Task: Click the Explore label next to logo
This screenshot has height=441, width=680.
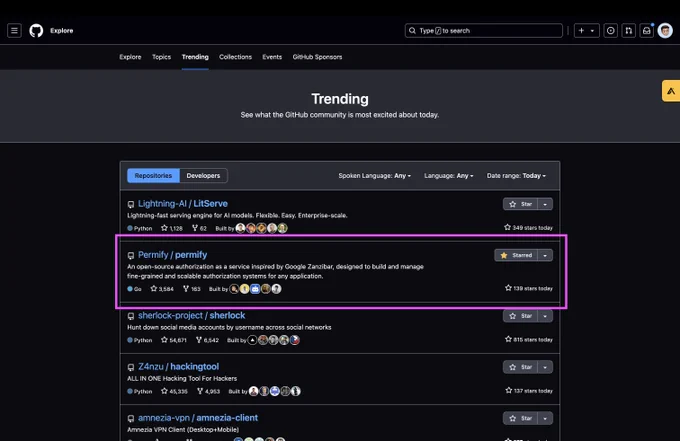Action: pyautogui.click(x=62, y=31)
